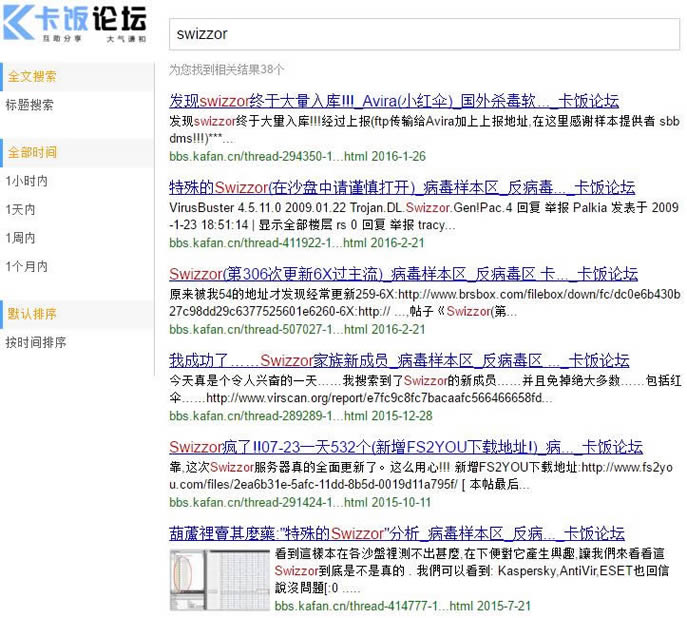Click the Kafan forum logo

click(x=76, y=24)
